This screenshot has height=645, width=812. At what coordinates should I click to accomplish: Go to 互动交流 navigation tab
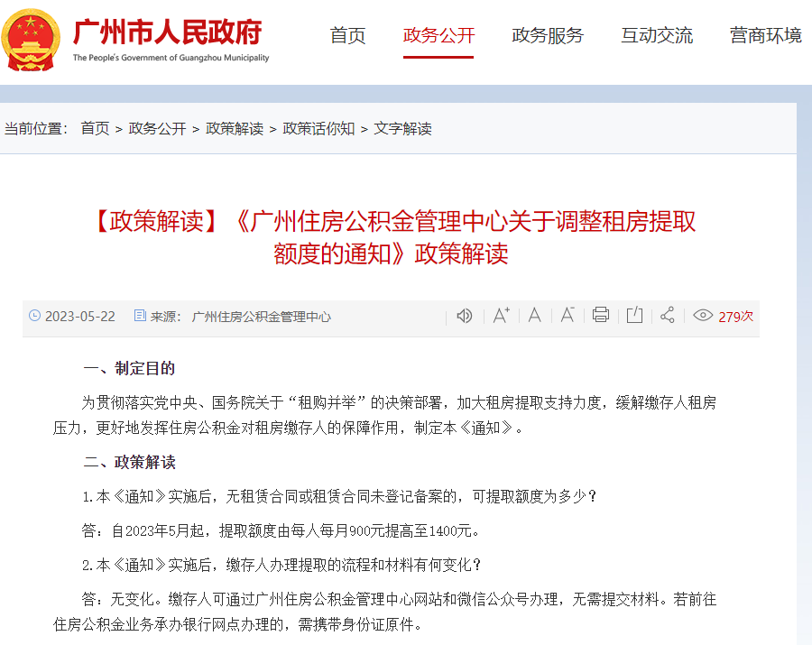(x=657, y=35)
